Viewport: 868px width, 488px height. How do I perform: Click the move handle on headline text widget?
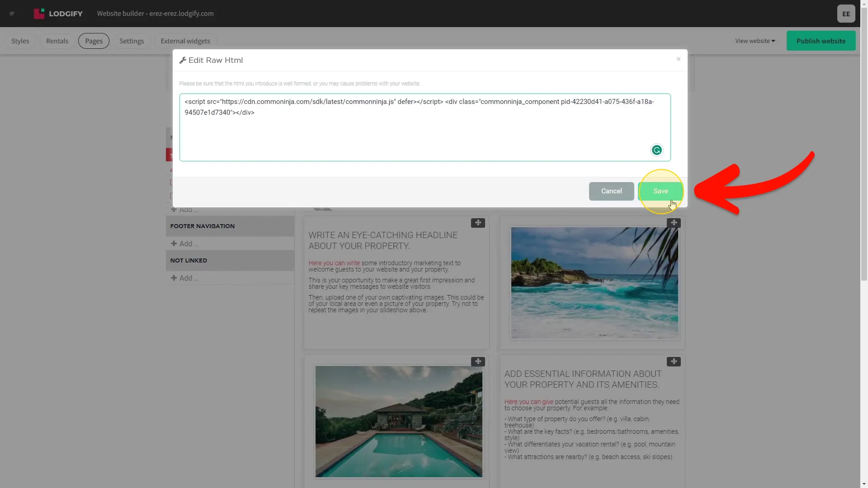coord(478,223)
